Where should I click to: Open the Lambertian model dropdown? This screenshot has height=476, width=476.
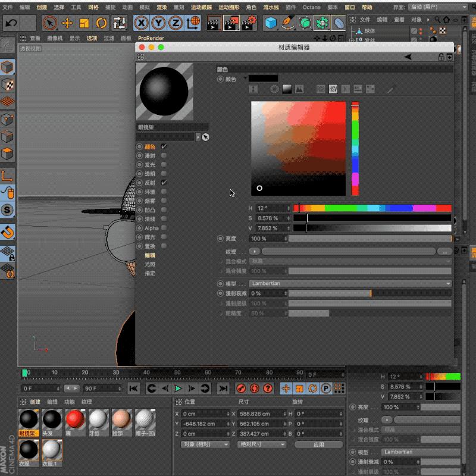(350, 284)
